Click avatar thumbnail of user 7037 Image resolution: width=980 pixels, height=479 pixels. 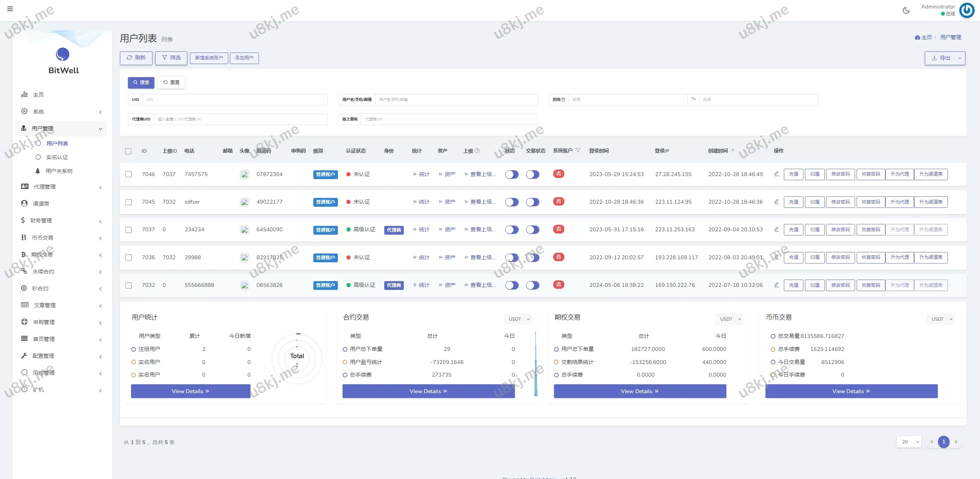244,230
